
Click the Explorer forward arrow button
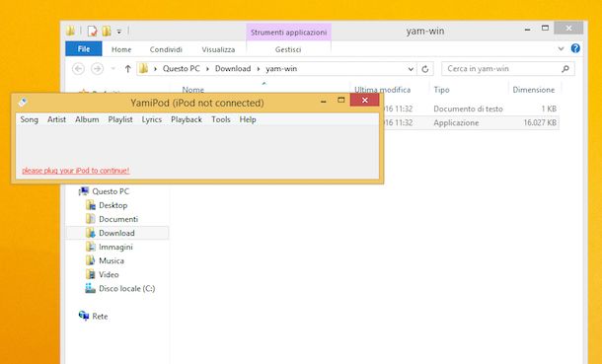(97, 69)
